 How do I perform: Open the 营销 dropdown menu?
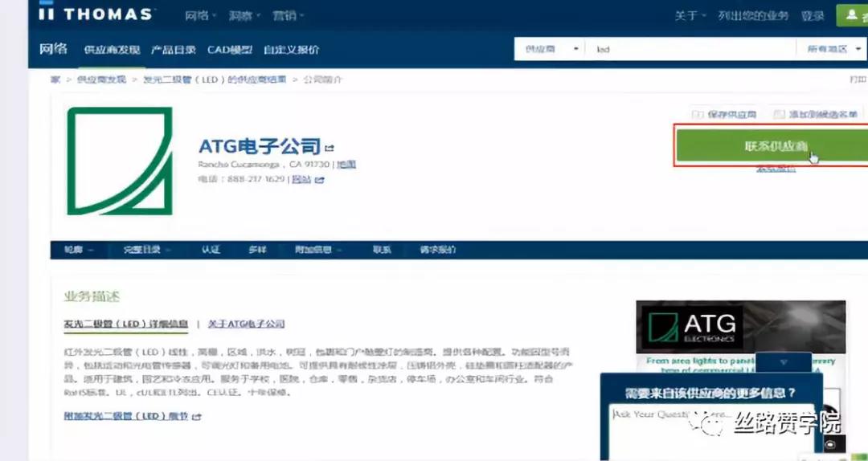click(x=289, y=15)
